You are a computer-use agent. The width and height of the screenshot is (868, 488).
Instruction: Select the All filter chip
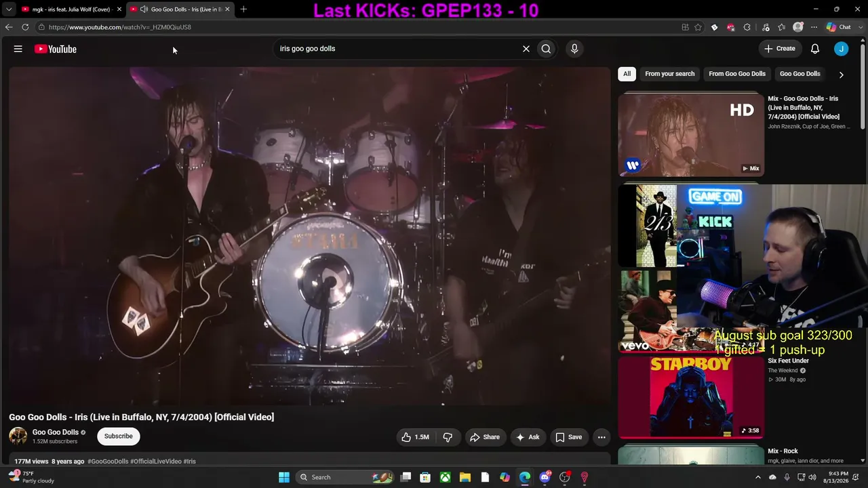(627, 74)
